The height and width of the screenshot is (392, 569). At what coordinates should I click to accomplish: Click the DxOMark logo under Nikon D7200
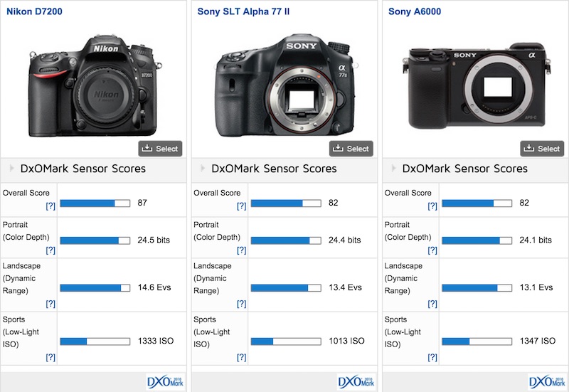click(166, 382)
